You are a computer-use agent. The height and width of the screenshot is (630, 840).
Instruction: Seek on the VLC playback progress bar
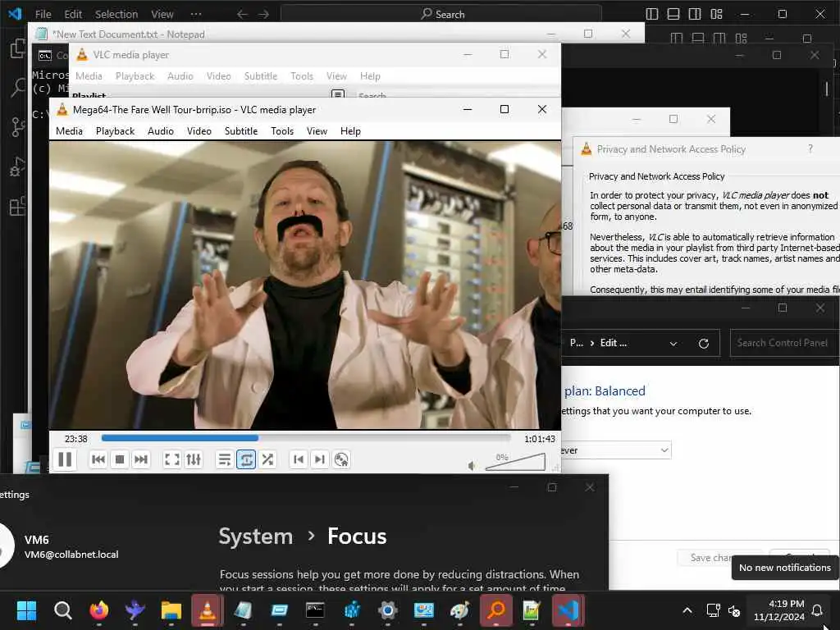pyautogui.click(x=306, y=438)
